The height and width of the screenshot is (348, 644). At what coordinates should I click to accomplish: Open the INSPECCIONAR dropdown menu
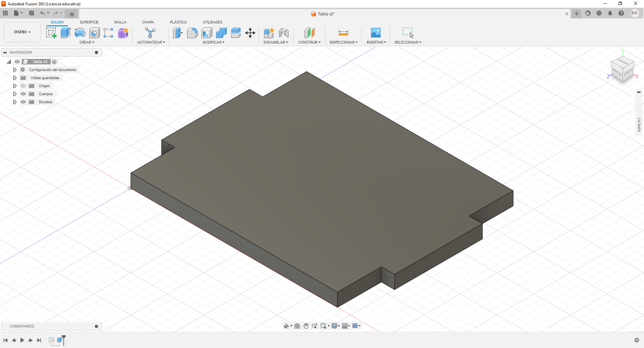pyautogui.click(x=343, y=42)
